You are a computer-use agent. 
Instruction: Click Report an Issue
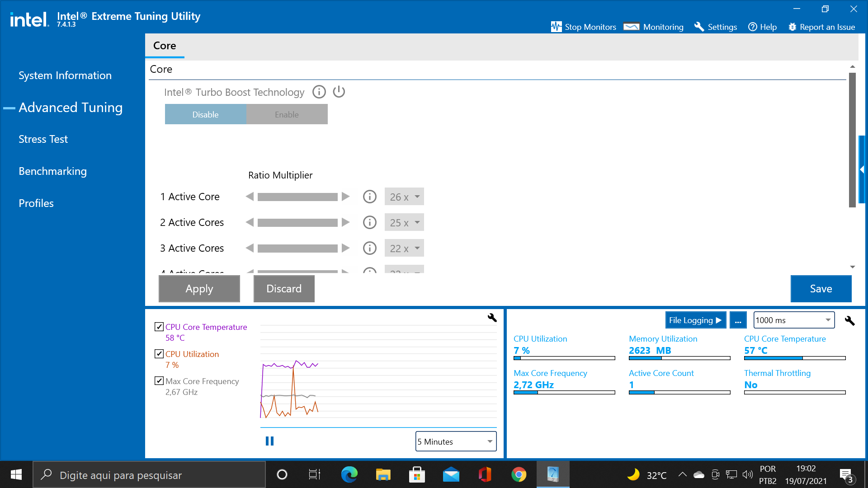[x=821, y=27]
